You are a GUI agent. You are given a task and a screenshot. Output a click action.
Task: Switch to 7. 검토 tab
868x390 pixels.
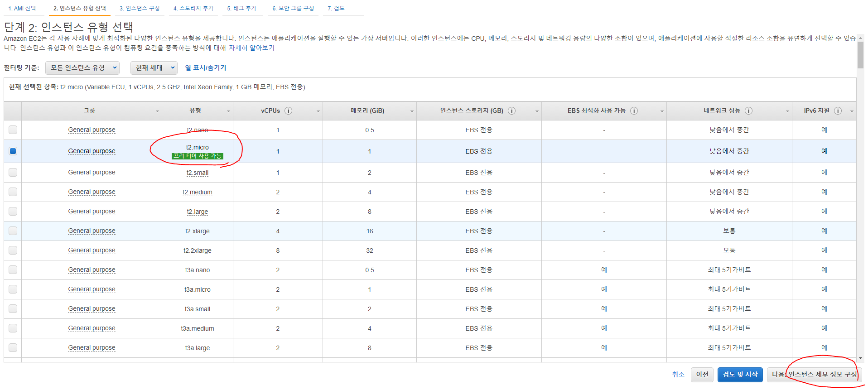(x=336, y=9)
